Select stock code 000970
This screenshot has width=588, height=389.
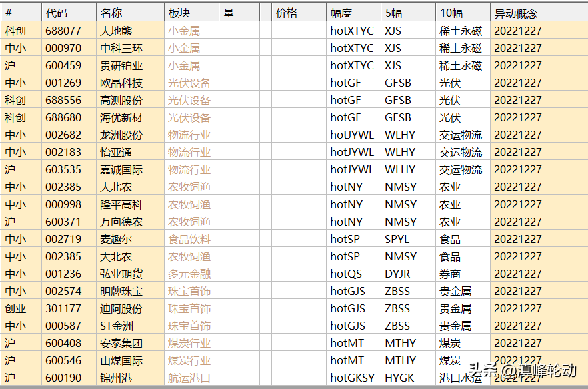tap(69, 48)
